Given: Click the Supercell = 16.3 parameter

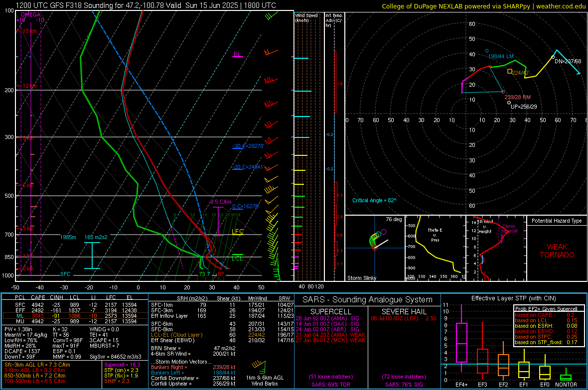Looking at the screenshot, I should click(122, 365).
